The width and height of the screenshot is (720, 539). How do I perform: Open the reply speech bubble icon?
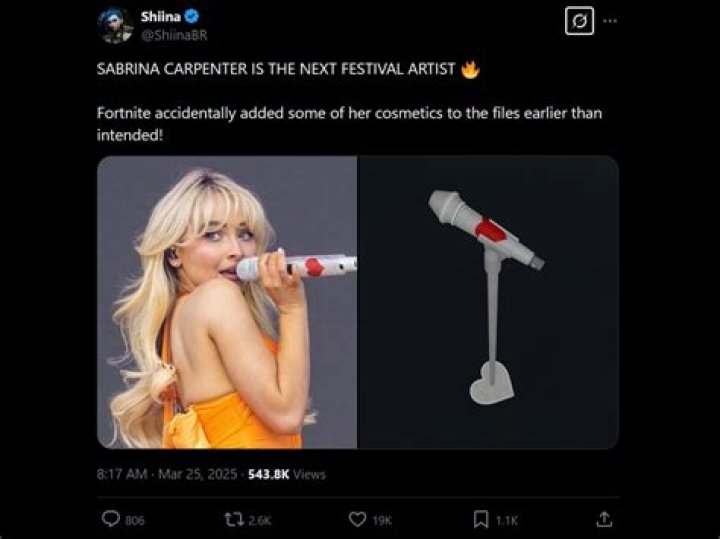tap(111, 519)
